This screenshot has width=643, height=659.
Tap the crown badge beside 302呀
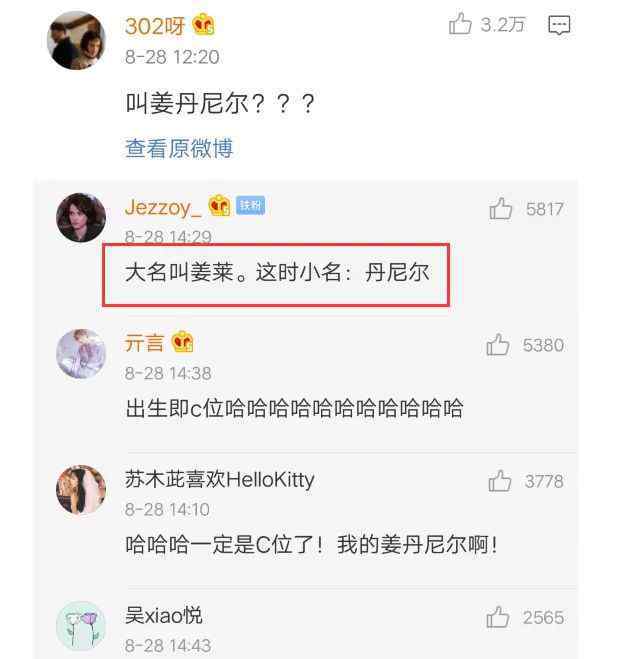tap(204, 25)
